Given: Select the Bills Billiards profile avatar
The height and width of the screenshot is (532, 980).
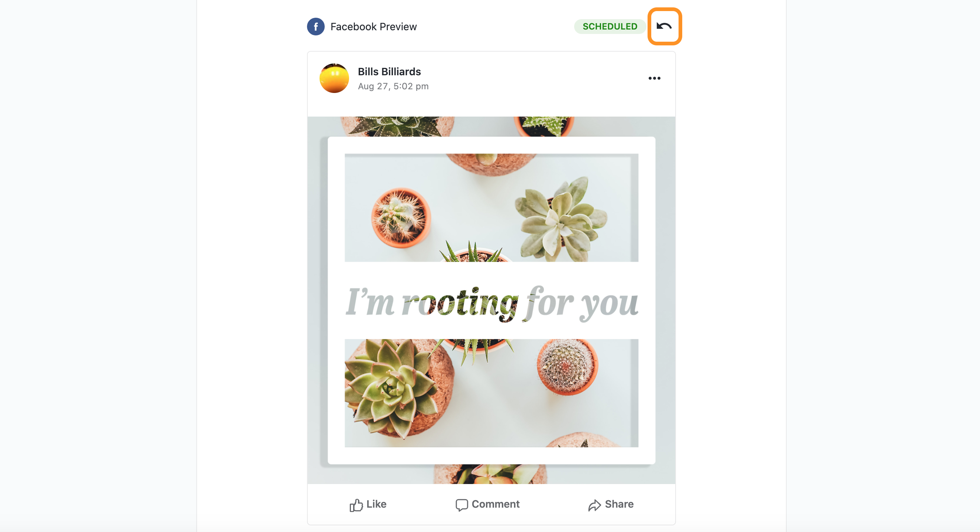Looking at the screenshot, I should click(334, 78).
